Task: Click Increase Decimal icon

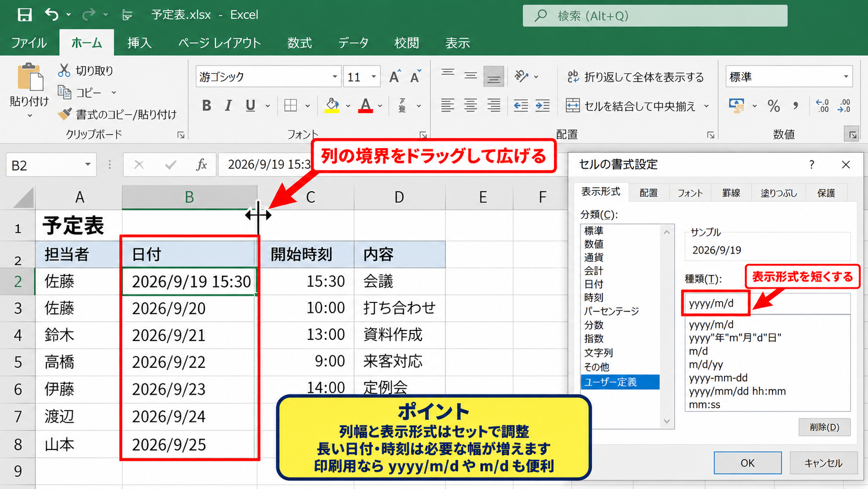Action: click(x=822, y=106)
